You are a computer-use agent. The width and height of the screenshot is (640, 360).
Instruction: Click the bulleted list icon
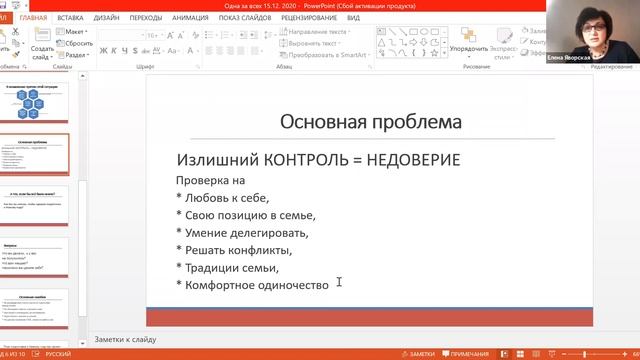[210, 36]
